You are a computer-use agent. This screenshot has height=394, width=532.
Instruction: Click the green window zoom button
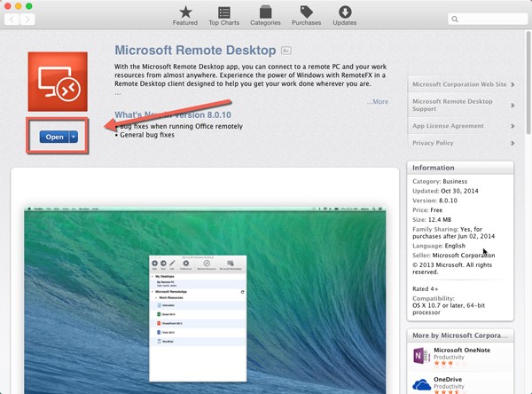point(29,6)
